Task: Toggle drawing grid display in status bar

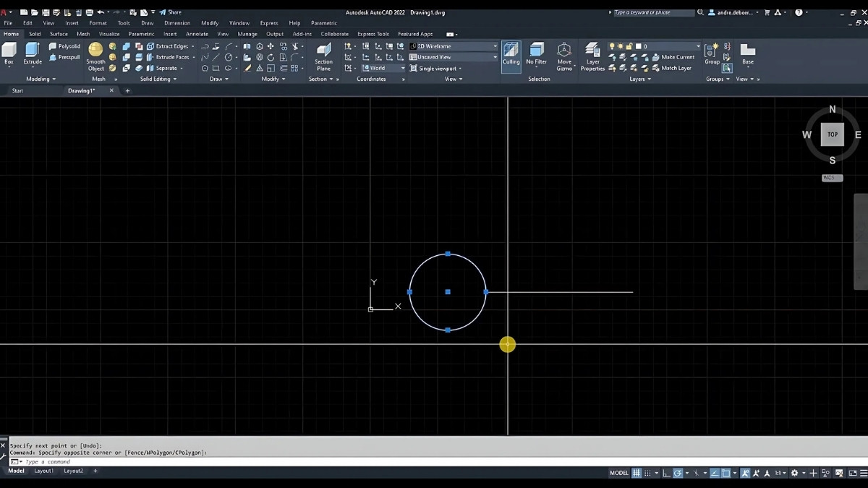Action: click(x=637, y=473)
